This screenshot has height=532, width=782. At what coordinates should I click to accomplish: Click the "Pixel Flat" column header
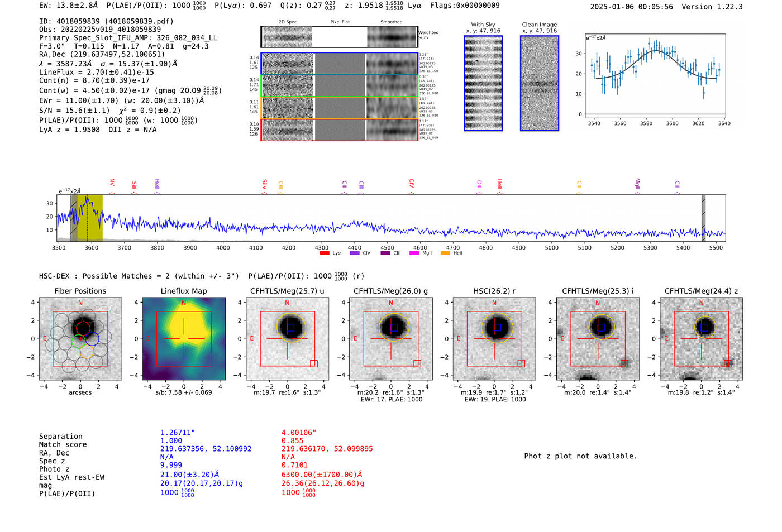pos(340,22)
